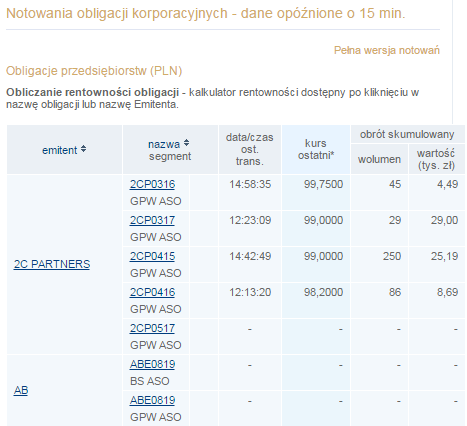Open the 2C PARTNERS issuer link
This screenshot has height=426, width=467.
(52, 264)
